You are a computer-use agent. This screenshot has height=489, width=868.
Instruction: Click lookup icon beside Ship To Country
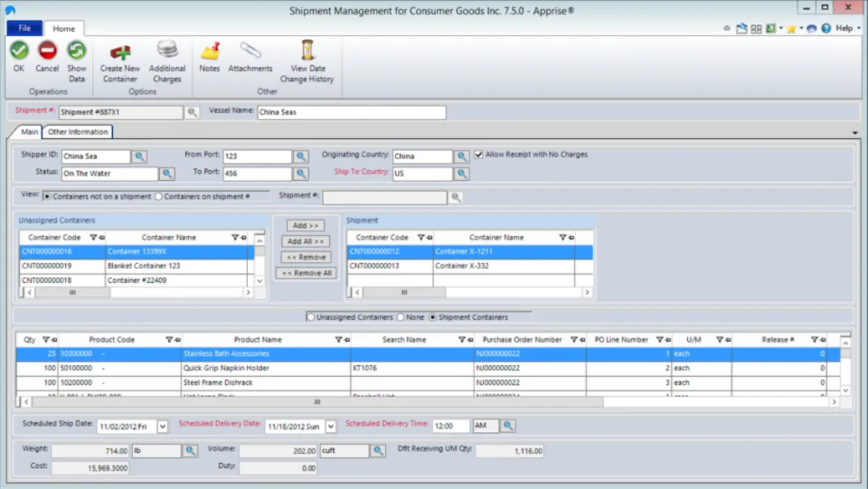pyautogui.click(x=462, y=174)
